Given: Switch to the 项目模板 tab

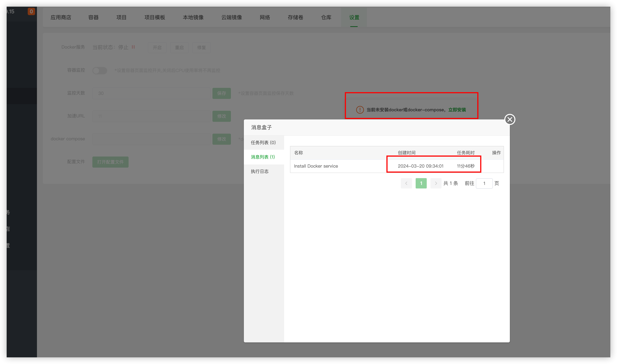Looking at the screenshot, I should pos(155,17).
